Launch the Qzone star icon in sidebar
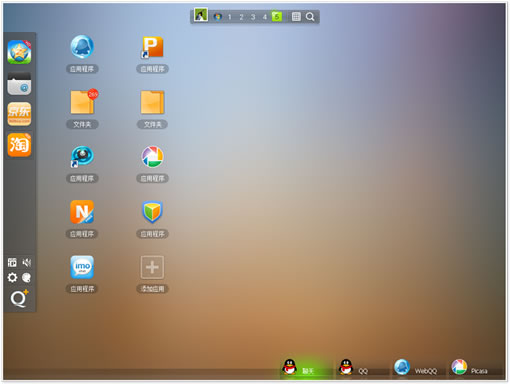This screenshot has width=510, height=384. [19, 52]
